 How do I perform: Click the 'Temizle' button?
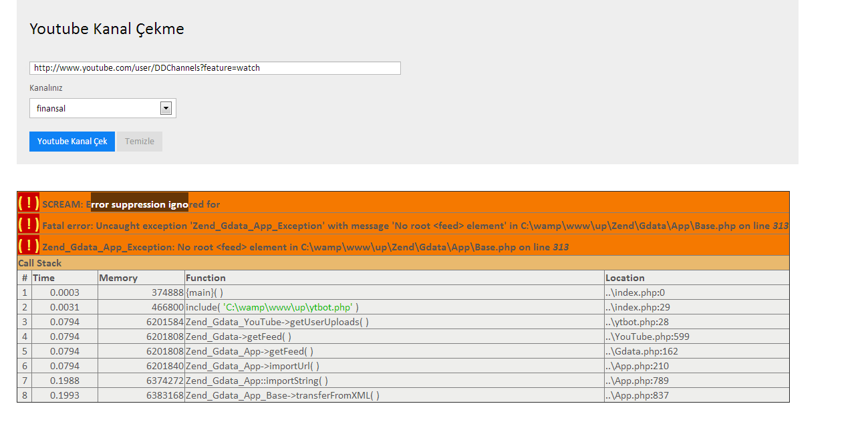pyautogui.click(x=140, y=142)
